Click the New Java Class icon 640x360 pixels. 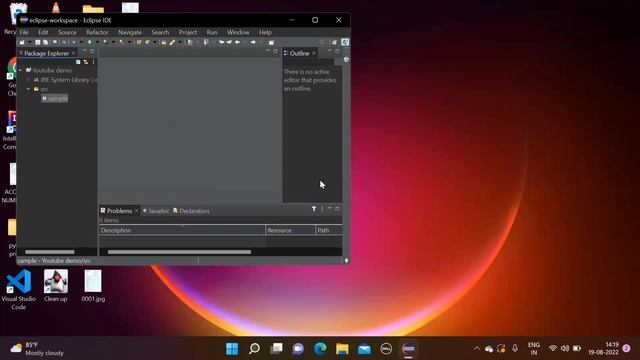coord(147,42)
